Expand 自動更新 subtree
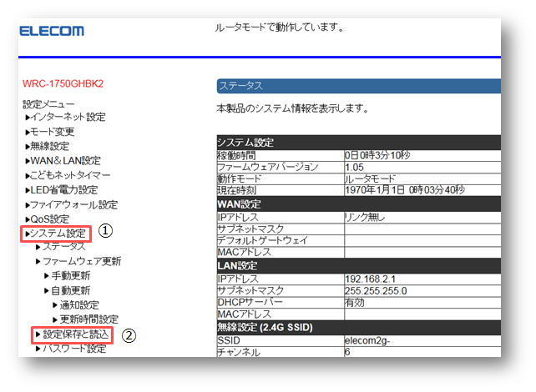Image resolution: width=536 pixels, height=392 pixels. coord(70,290)
